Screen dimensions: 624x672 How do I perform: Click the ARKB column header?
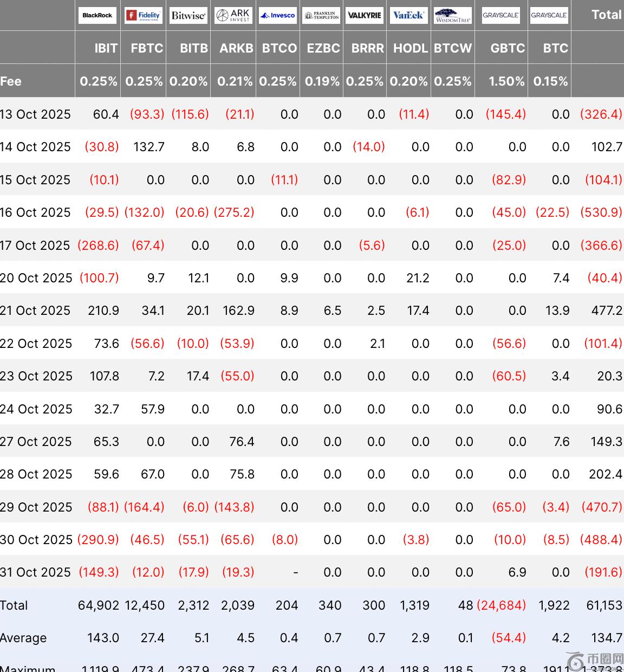click(x=236, y=48)
